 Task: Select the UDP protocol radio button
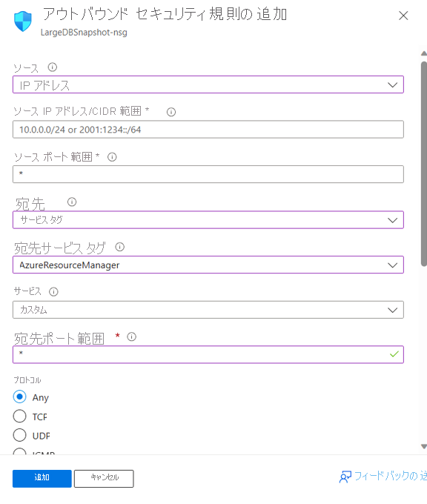[x=19, y=435]
